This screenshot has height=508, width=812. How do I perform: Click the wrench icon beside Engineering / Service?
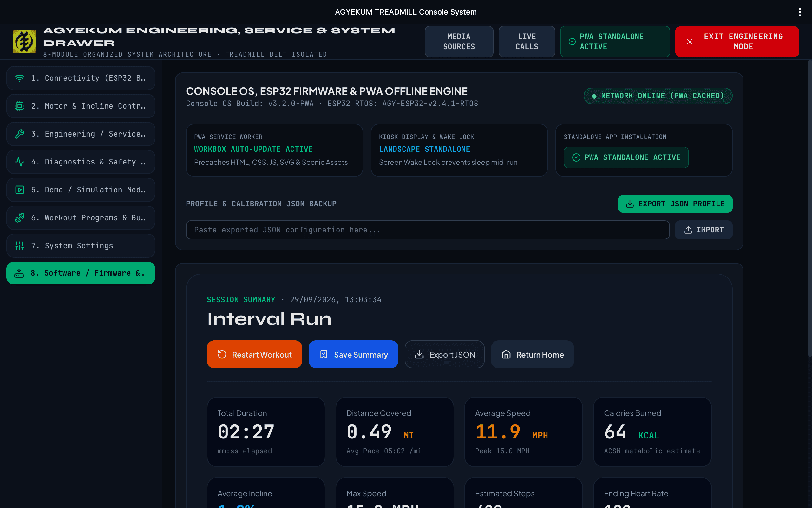click(19, 134)
